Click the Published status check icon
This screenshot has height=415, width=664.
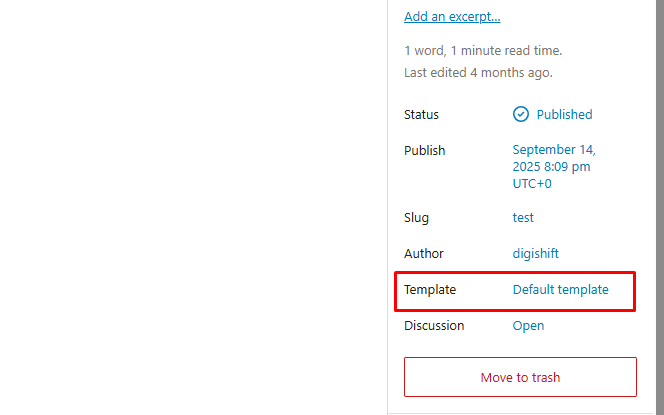point(520,114)
